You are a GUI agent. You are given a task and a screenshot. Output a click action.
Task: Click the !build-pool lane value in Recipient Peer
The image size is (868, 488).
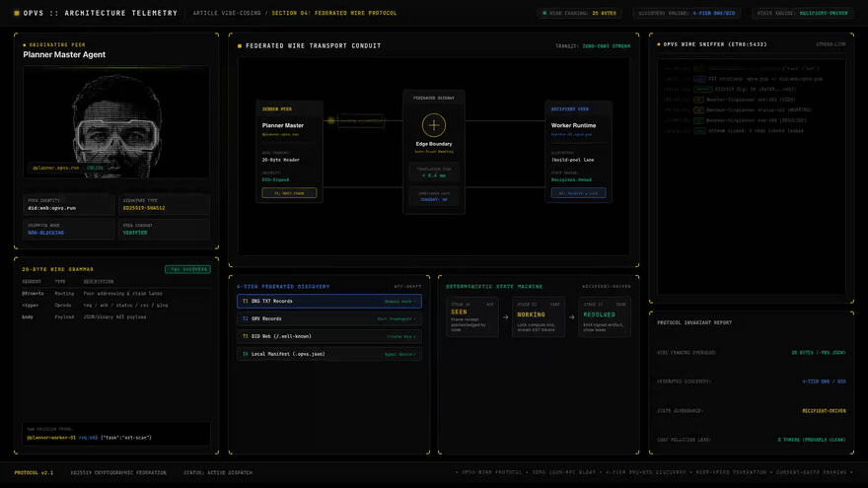click(x=572, y=160)
